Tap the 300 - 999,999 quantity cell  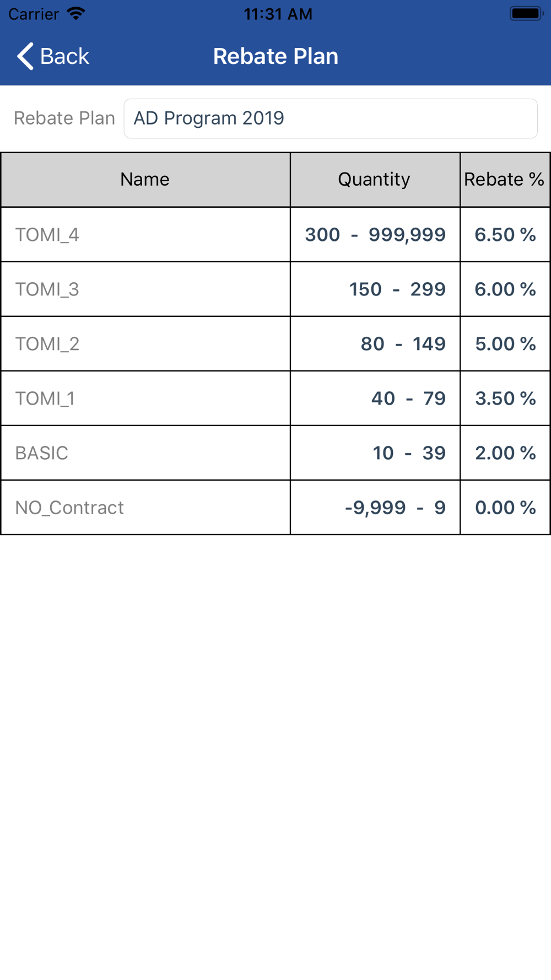pyautogui.click(x=375, y=234)
